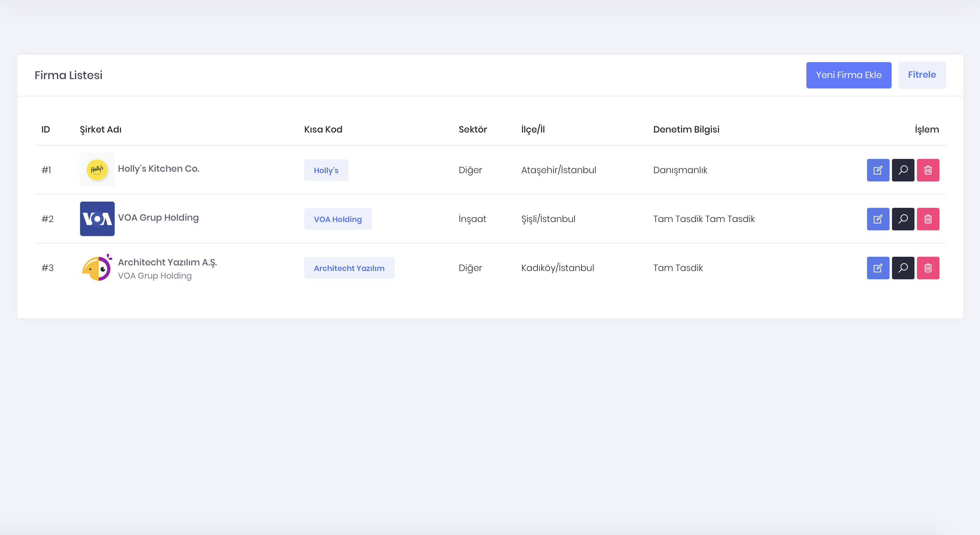
Task: Click the VOA logo thumbnail
Action: point(97,219)
